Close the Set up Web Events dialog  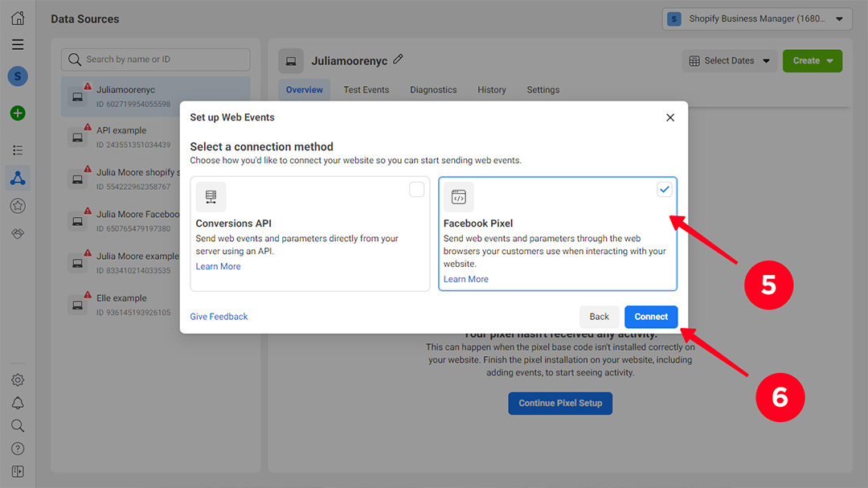tap(670, 117)
